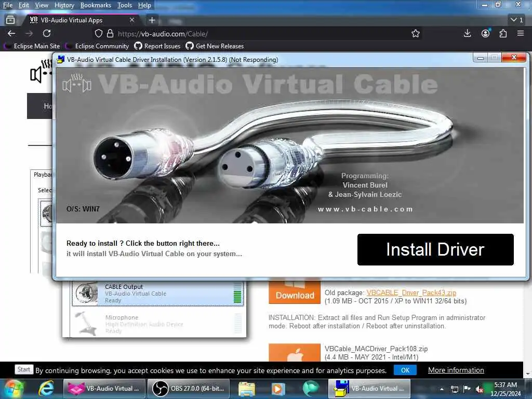532x399 pixels.
Task: Select the Microphone device row
Action: [158, 324]
